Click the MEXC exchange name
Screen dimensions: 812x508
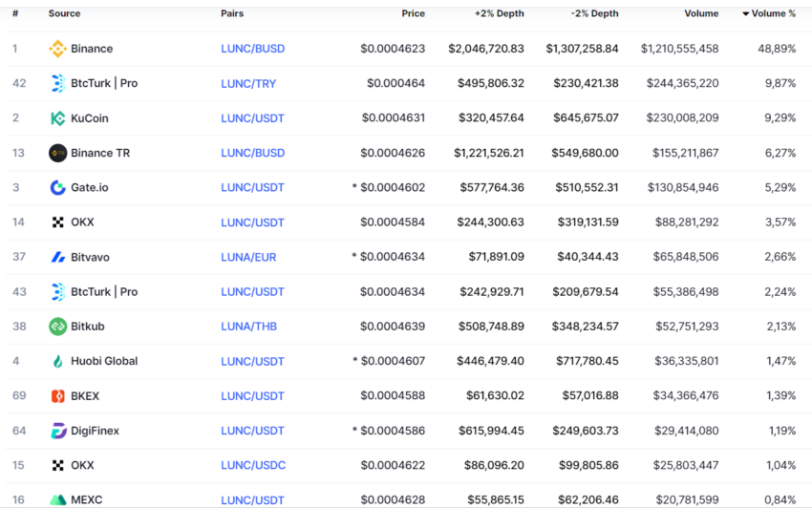tap(87, 500)
